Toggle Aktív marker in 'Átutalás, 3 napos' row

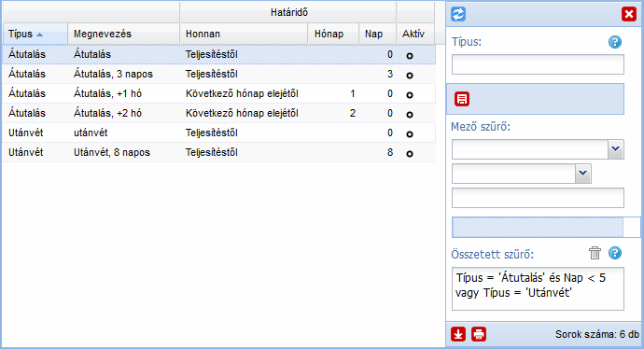click(410, 76)
